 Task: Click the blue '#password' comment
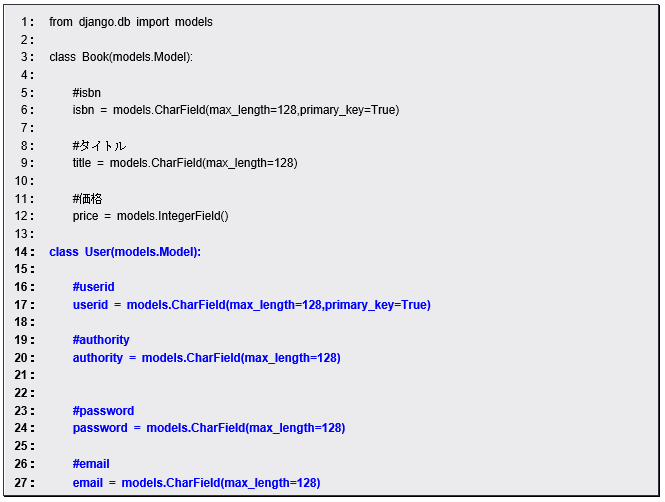coord(103,411)
